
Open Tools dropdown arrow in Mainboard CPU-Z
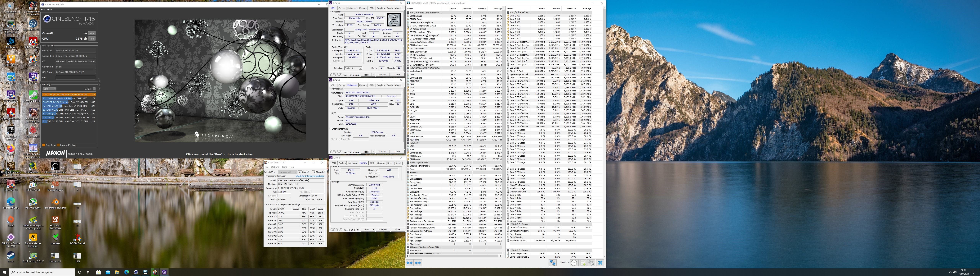tap(373, 152)
